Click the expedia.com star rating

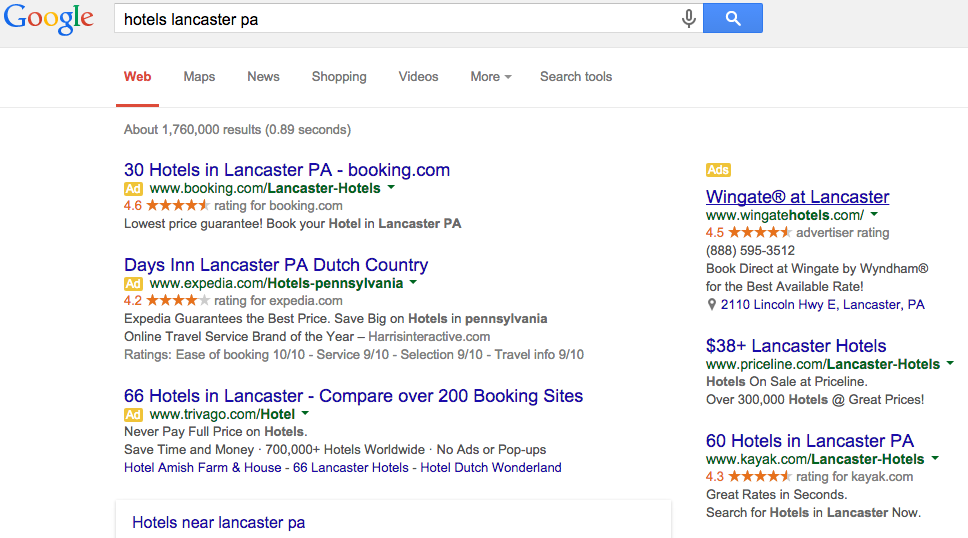click(x=178, y=300)
